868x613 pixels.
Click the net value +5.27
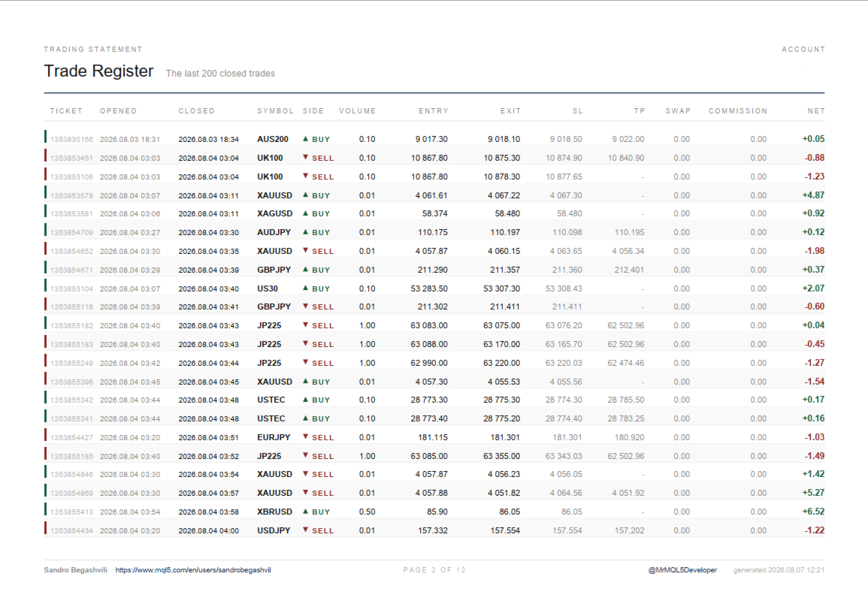tap(813, 493)
